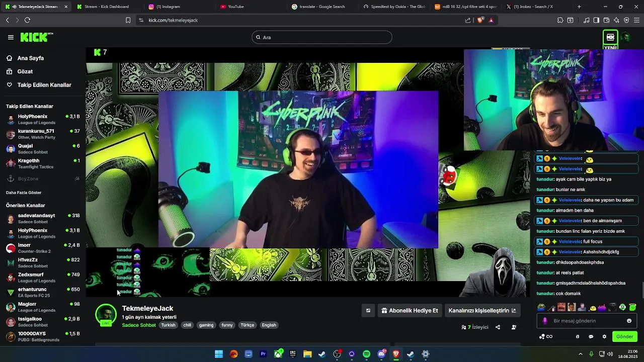Viewport: 644px width, 362px height.
Task: Click the green Kick YENI clip icon
Action: click(610, 38)
